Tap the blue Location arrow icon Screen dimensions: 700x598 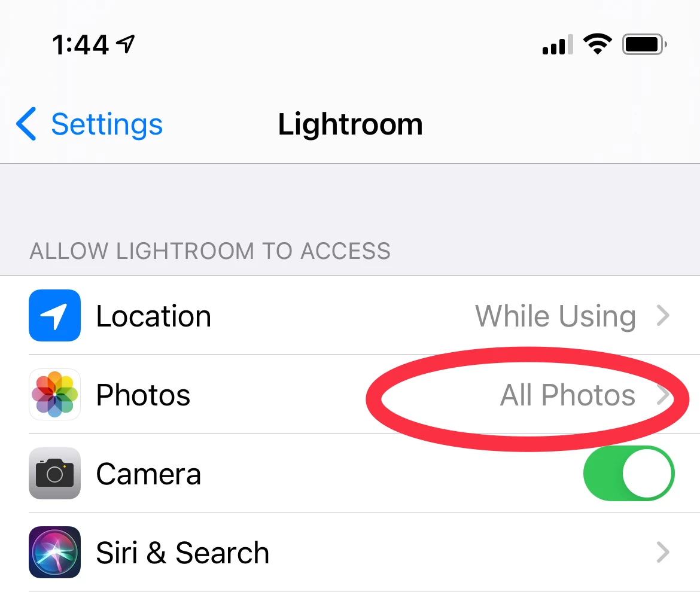pyautogui.click(x=54, y=316)
